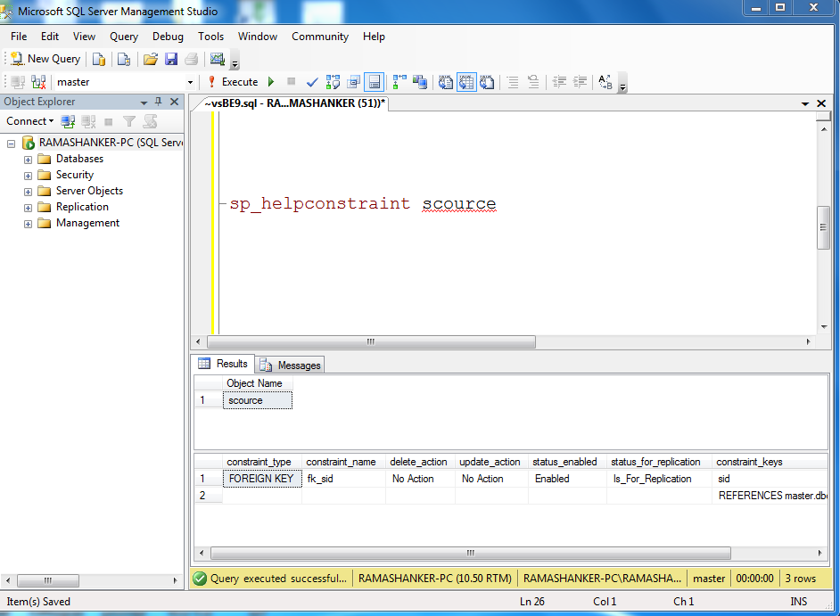840x616 pixels.
Task: Open the available databases dropdown showing master
Action: click(191, 80)
